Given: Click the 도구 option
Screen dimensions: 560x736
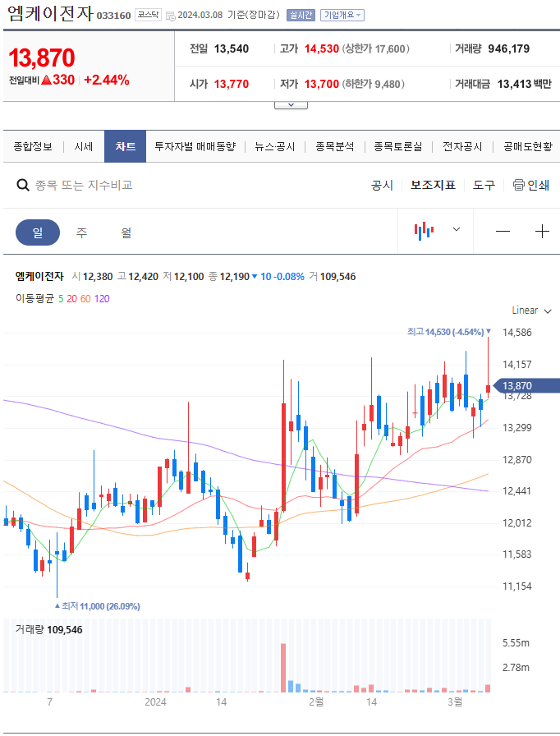Looking at the screenshot, I should [x=484, y=185].
